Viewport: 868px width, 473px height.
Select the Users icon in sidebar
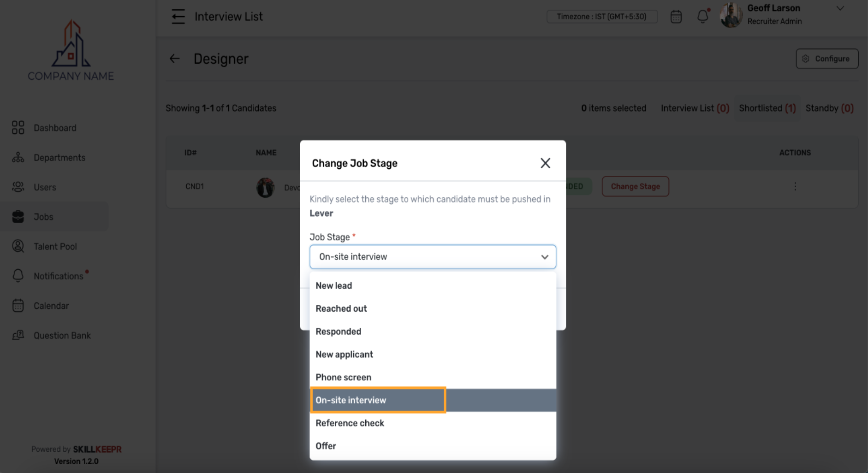[18, 187]
